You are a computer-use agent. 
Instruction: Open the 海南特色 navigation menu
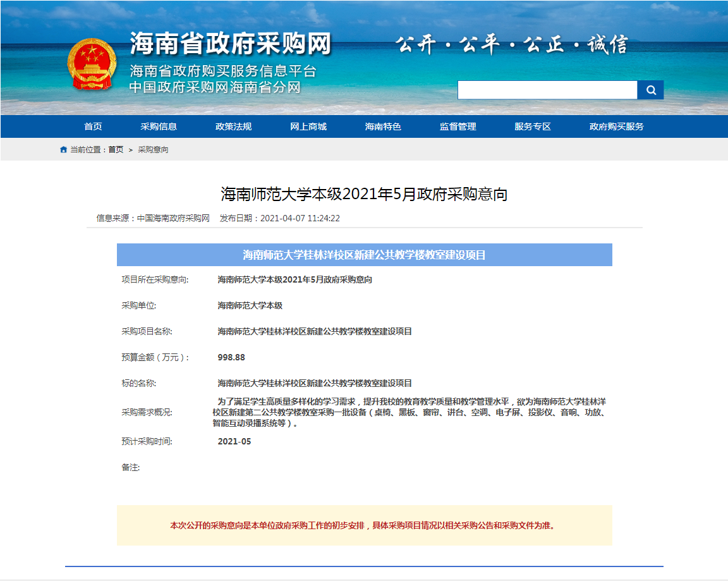(x=383, y=126)
